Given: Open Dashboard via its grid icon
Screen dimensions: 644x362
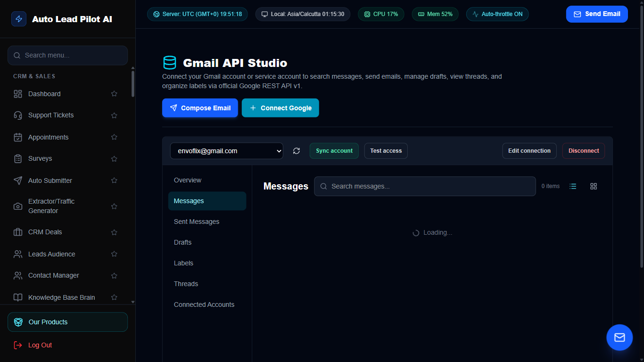Looking at the screenshot, I should click(18, 94).
